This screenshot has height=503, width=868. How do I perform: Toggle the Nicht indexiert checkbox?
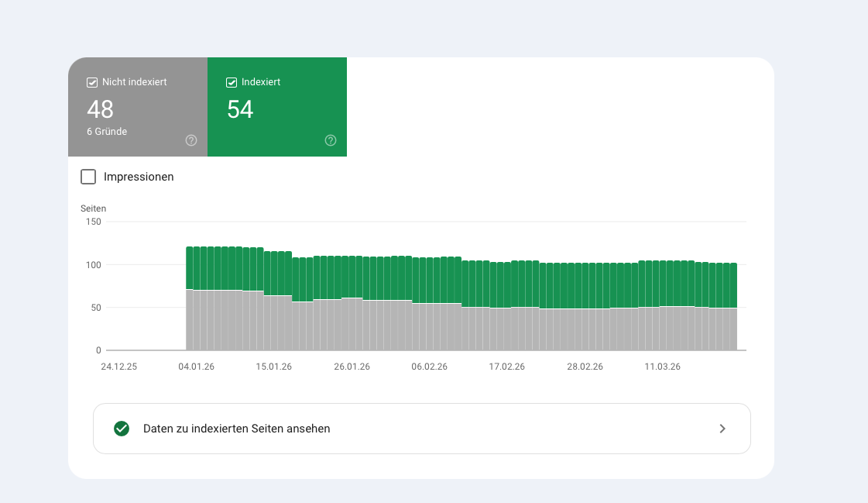[92, 82]
